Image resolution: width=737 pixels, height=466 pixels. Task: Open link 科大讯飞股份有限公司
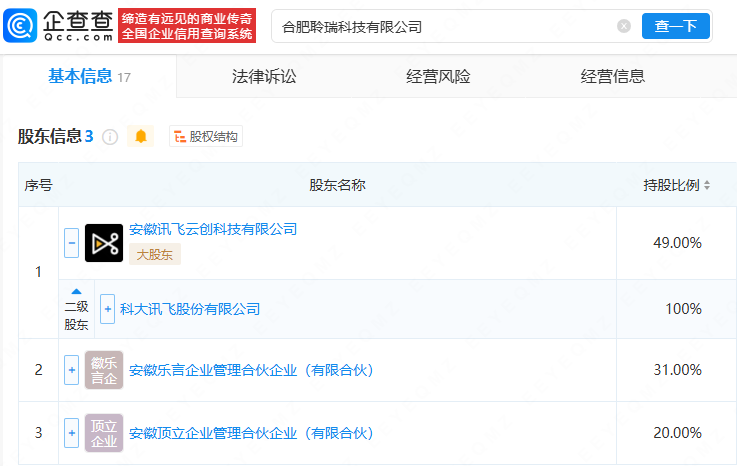pyautogui.click(x=190, y=309)
